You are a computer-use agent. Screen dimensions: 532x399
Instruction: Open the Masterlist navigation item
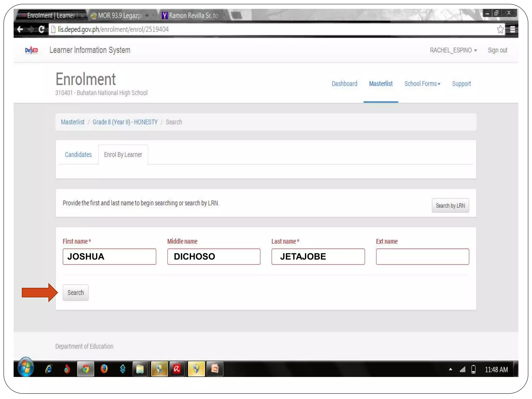[381, 84]
